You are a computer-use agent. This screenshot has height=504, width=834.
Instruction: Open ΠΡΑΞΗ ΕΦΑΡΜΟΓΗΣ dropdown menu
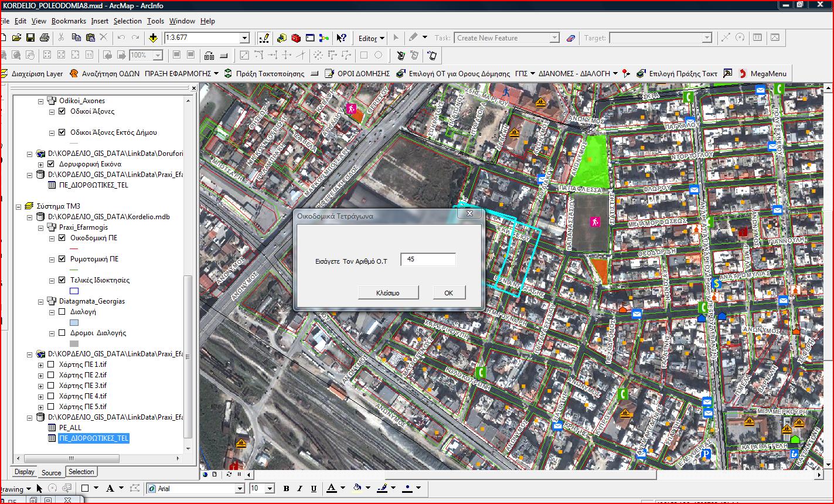(x=181, y=73)
